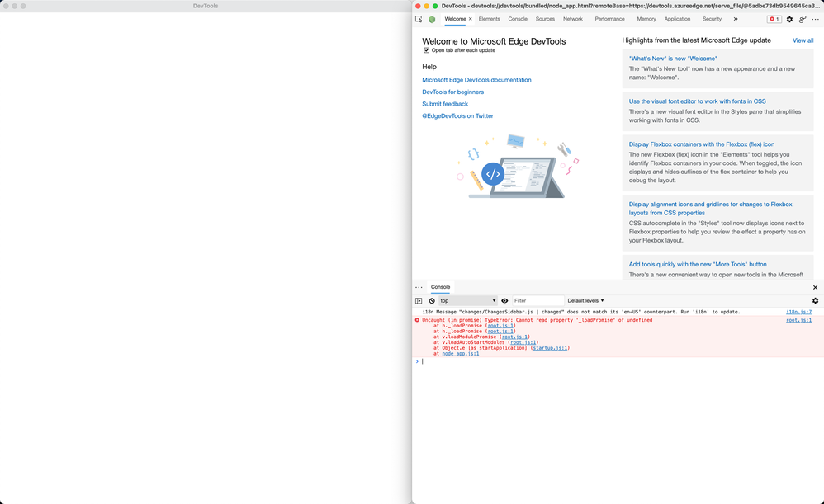
Task: Open the i18n.js:7 source link
Action: point(798,312)
